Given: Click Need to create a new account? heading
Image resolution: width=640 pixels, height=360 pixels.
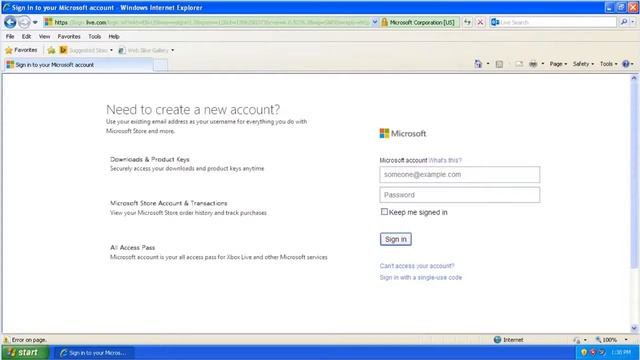Looking at the screenshot, I should 193,109.
